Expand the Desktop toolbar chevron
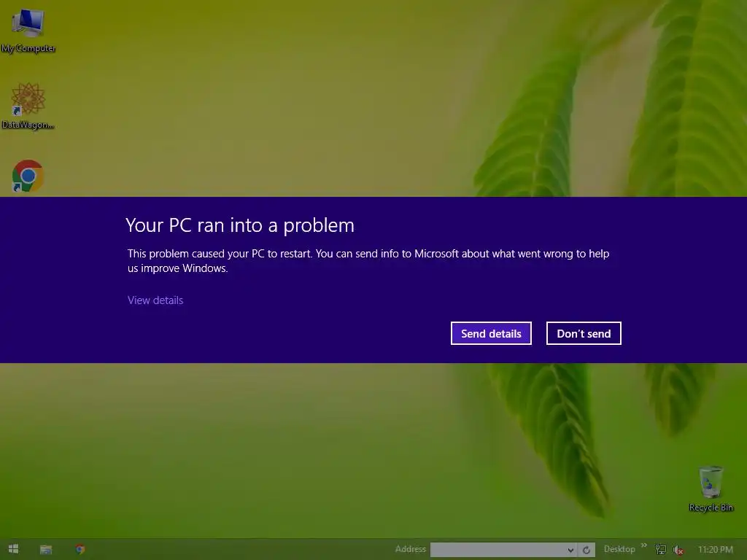 644,545
